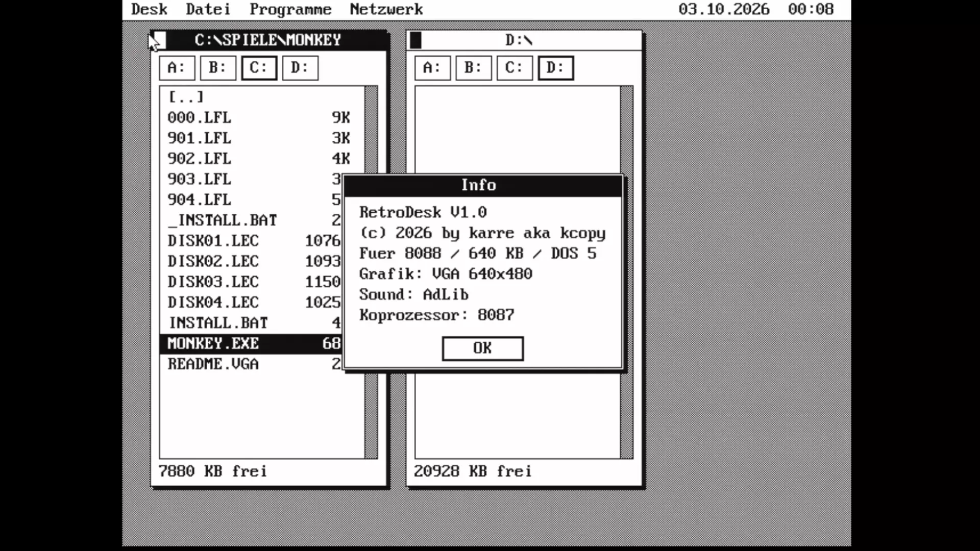Screen dimensions: 980x551
Task: Select file 904.LFL
Action: [251, 199]
